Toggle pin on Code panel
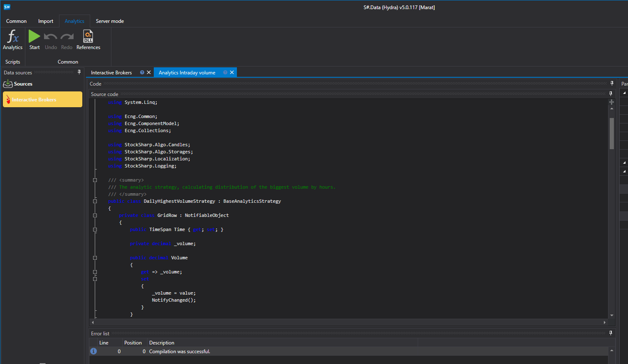The width and height of the screenshot is (628, 364). 612,84
